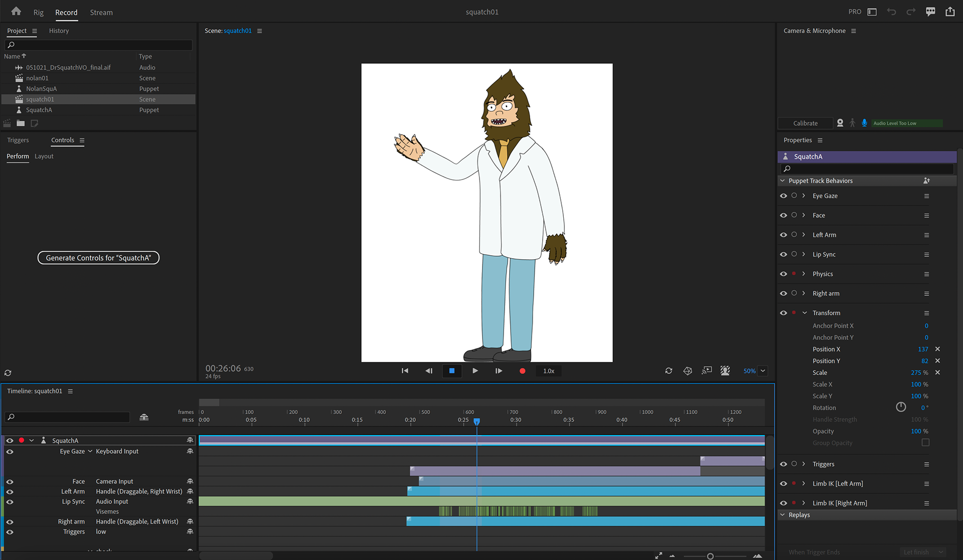Switch to the Triggers tab
Image resolution: width=963 pixels, height=560 pixels.
(x=18, y=140)
